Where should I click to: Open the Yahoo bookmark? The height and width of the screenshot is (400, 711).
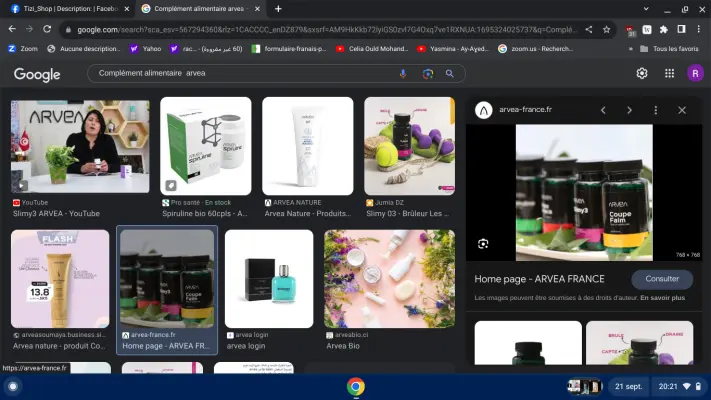[146, 49]
